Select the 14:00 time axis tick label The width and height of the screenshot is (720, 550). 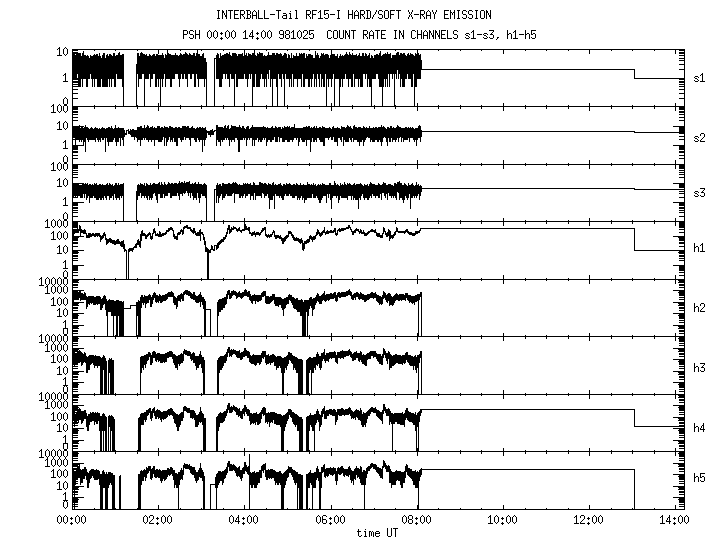click(675, 520)
